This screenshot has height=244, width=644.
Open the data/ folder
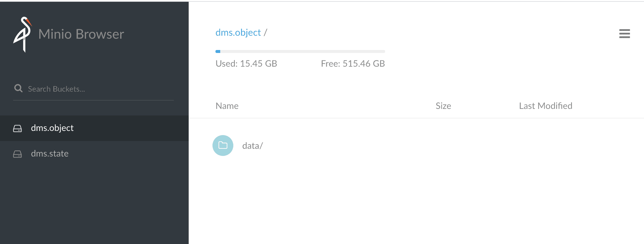click(x=252, y=146)
